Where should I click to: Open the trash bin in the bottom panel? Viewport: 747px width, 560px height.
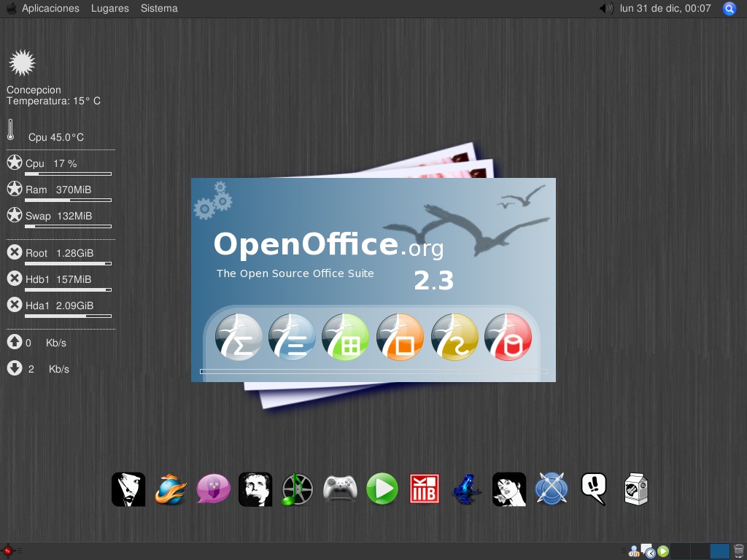738,551
